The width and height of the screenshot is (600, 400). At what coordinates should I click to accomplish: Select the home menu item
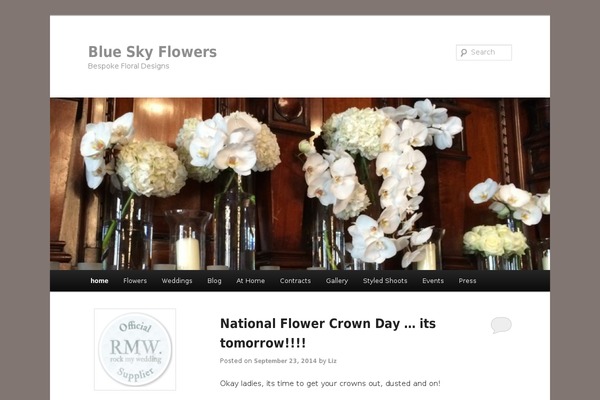tap(99, 281)
